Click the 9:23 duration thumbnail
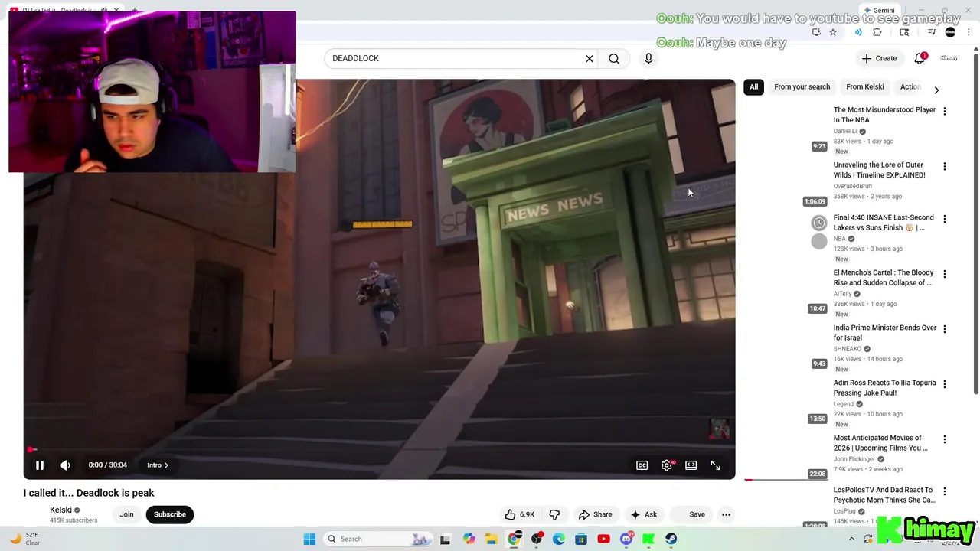The height and width of the screenshot is (551, 980). pyautogui.click(x=785, y=129)
